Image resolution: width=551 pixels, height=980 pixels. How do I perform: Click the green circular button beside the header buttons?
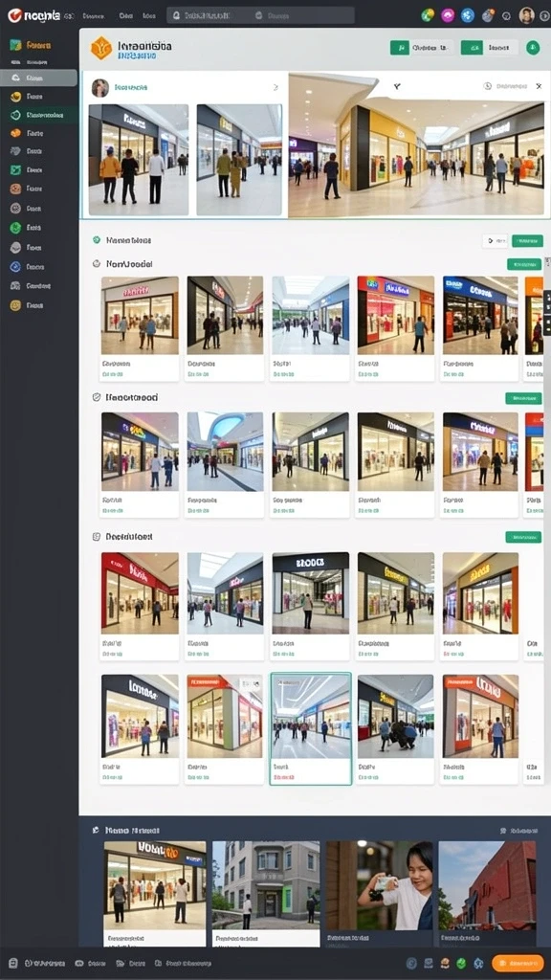click(532, 48)
